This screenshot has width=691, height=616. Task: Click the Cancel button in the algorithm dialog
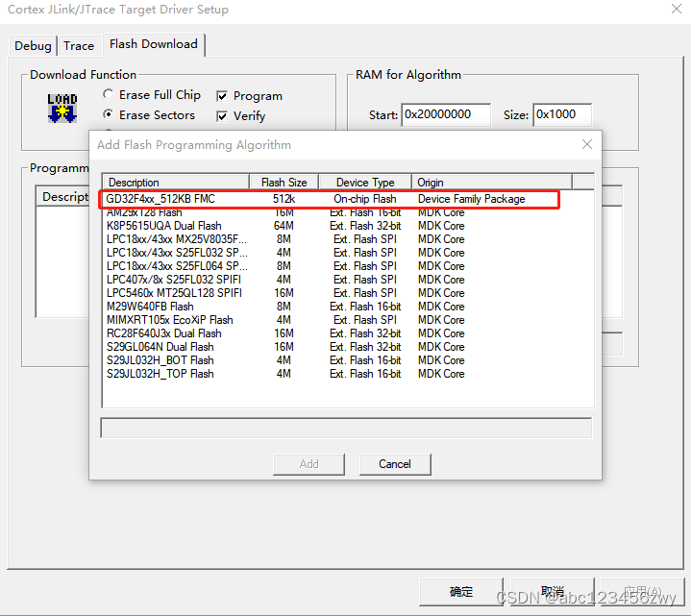395,464
